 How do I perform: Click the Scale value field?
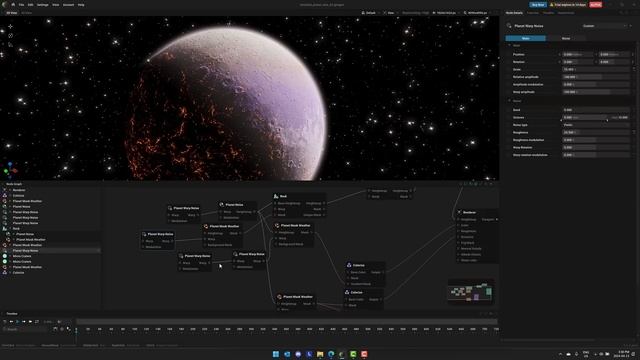[x=596, y=69]
